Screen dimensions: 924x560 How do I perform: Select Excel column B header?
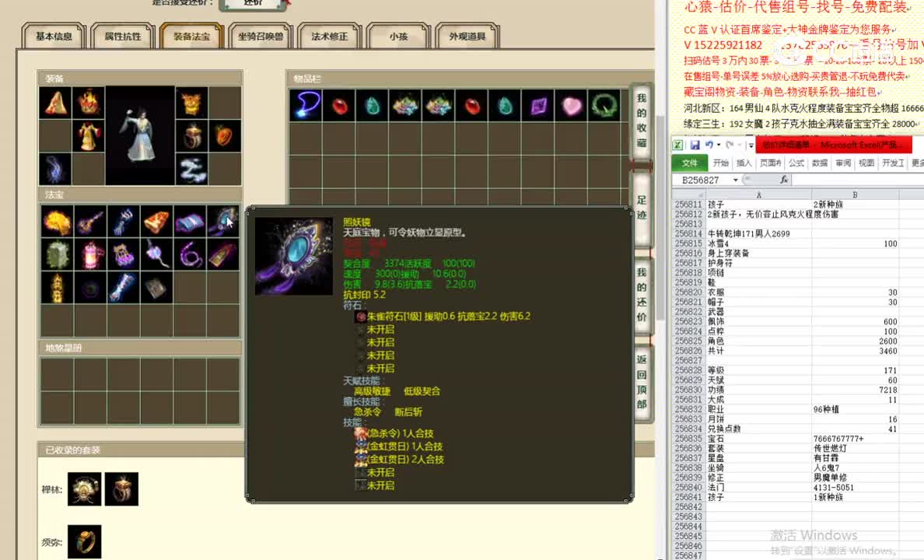(855, 194)
